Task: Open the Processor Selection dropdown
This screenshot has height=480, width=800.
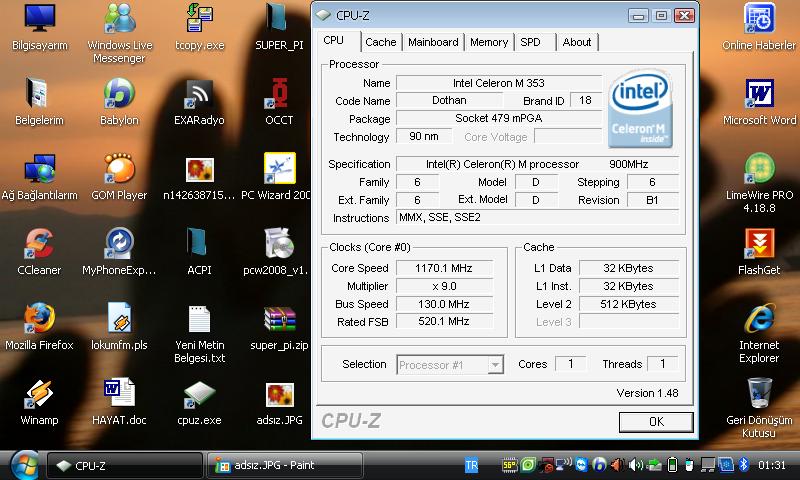Action: click(449, 365)
